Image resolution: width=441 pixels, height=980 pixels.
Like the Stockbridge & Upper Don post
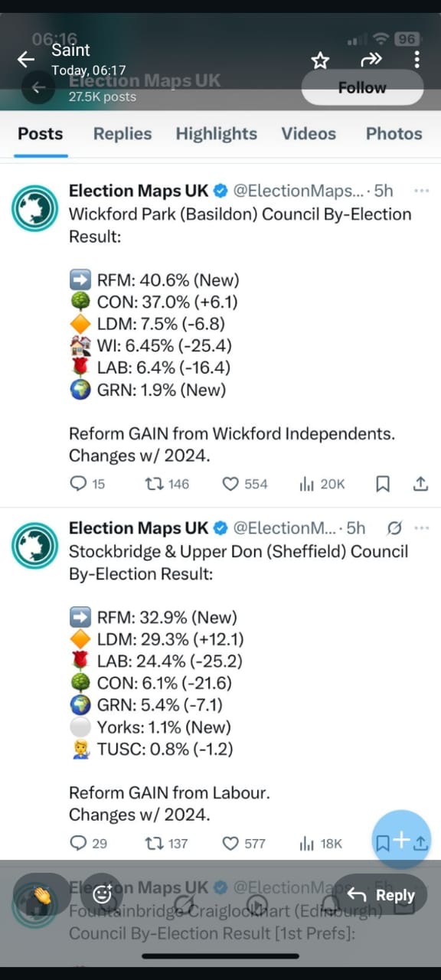(243, 844)
